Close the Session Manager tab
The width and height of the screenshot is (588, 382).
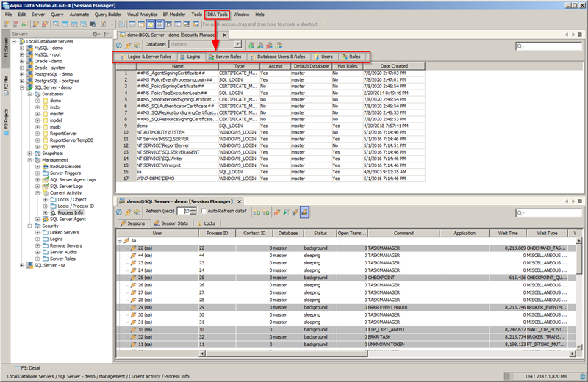[x=240, y=201]
